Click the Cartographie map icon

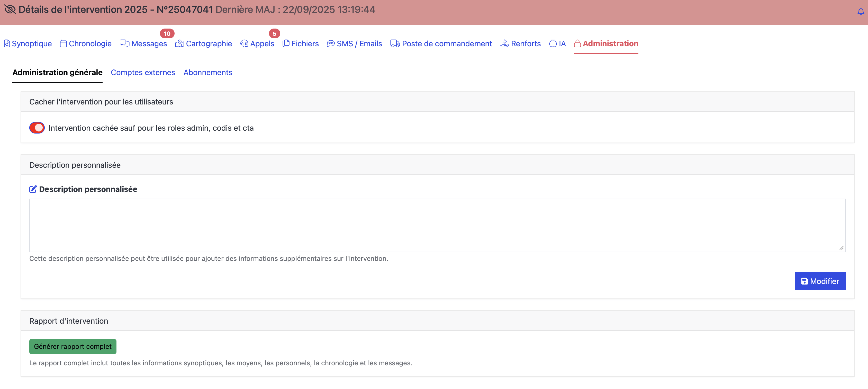click(x=180, y=43)
